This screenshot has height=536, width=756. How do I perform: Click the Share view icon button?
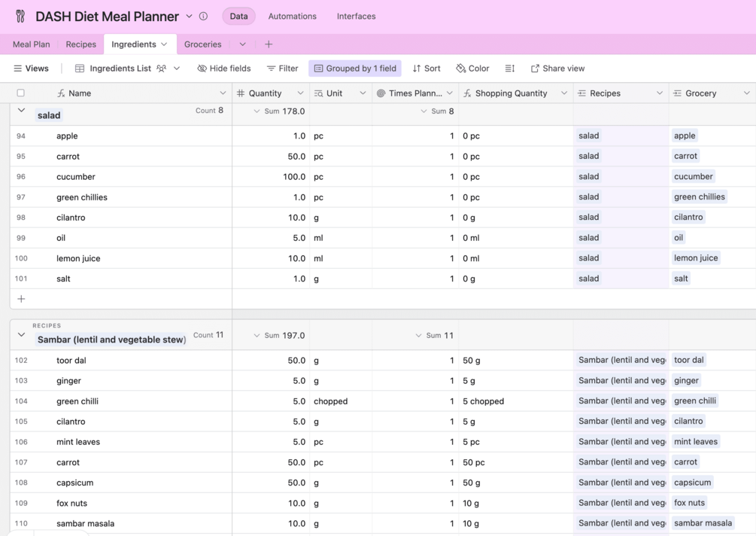[557, 69]
